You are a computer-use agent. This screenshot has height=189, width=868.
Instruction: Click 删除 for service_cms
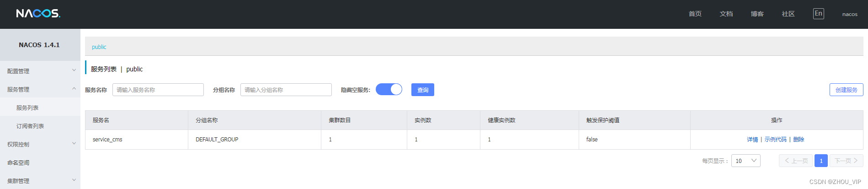pos(799,140)
